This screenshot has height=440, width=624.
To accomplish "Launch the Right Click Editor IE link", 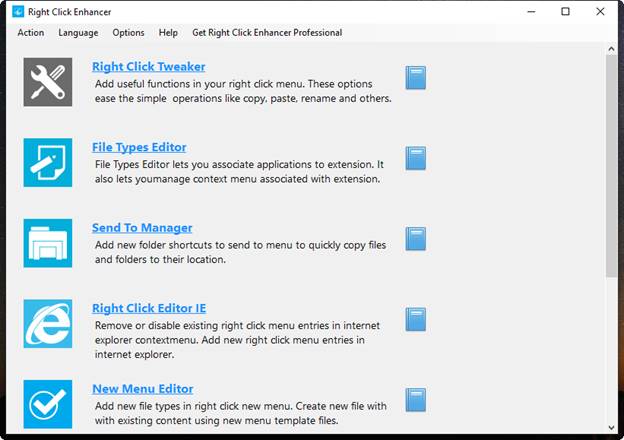I will [149, 308].
